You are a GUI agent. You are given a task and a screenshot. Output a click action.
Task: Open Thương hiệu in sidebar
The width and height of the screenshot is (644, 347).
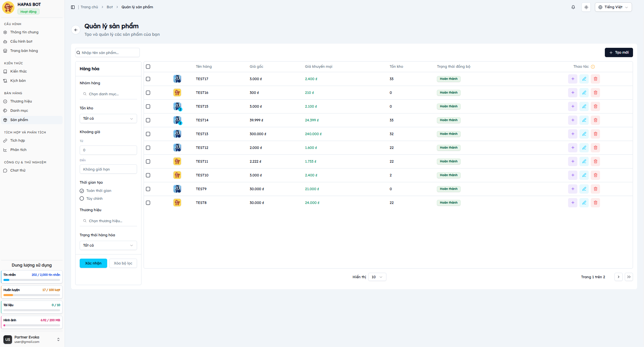[x=21, y=101]
